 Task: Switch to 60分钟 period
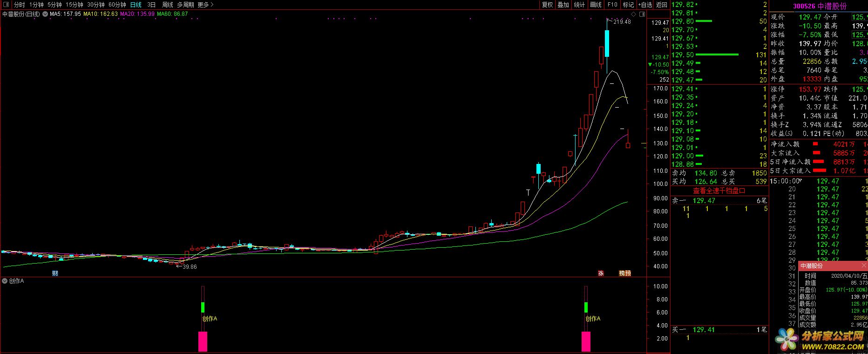coord(117,5)
